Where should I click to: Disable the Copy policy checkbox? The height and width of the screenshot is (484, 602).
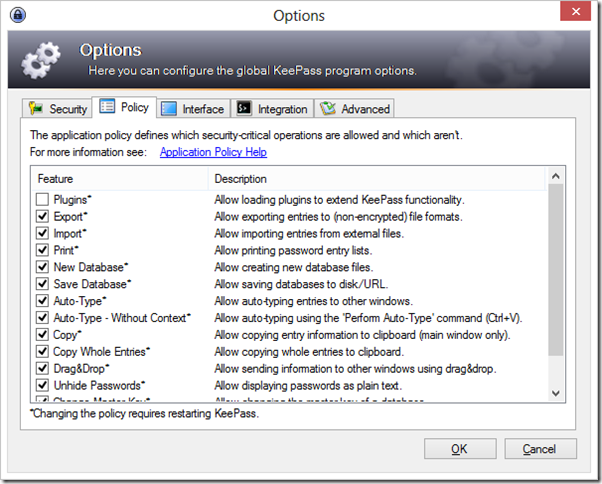coord(42,335)
